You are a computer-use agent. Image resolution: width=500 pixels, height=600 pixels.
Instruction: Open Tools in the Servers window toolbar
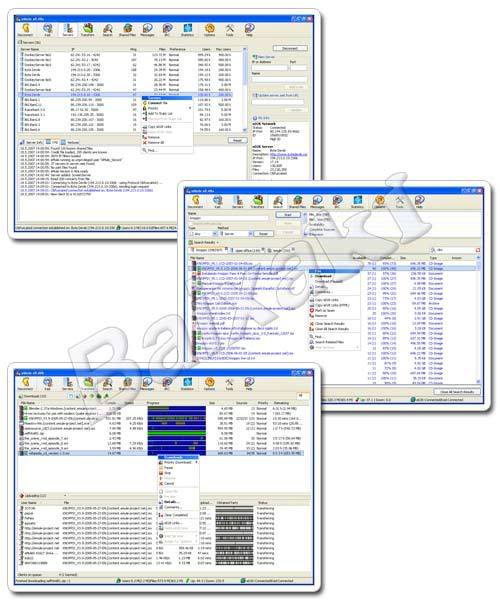click(229, 30)
